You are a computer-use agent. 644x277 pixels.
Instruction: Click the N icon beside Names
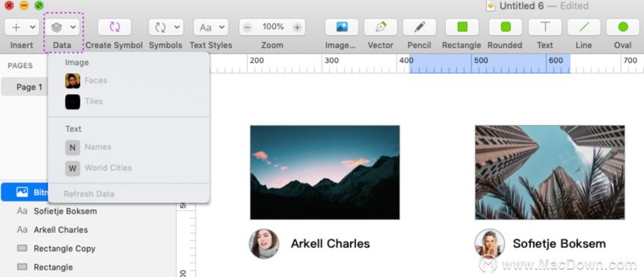[73, 147]
